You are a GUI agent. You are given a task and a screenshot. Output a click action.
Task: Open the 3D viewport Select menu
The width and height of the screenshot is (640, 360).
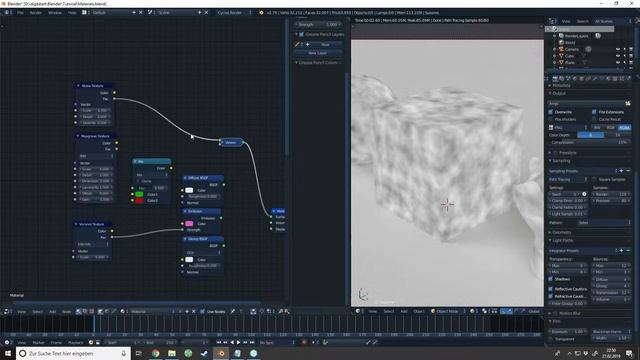pyautogui.click(x=389, y=311)
